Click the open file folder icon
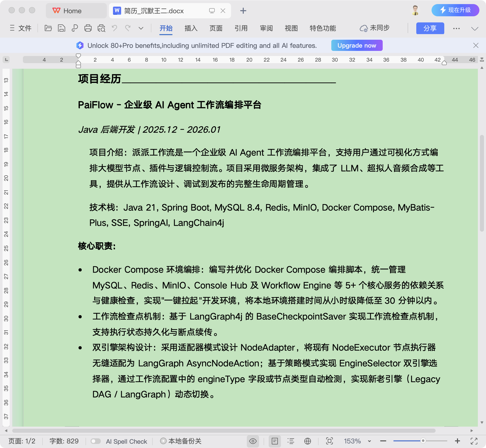Screen dimensions: 486x448 pyautogui.click(x=48, y=28)
